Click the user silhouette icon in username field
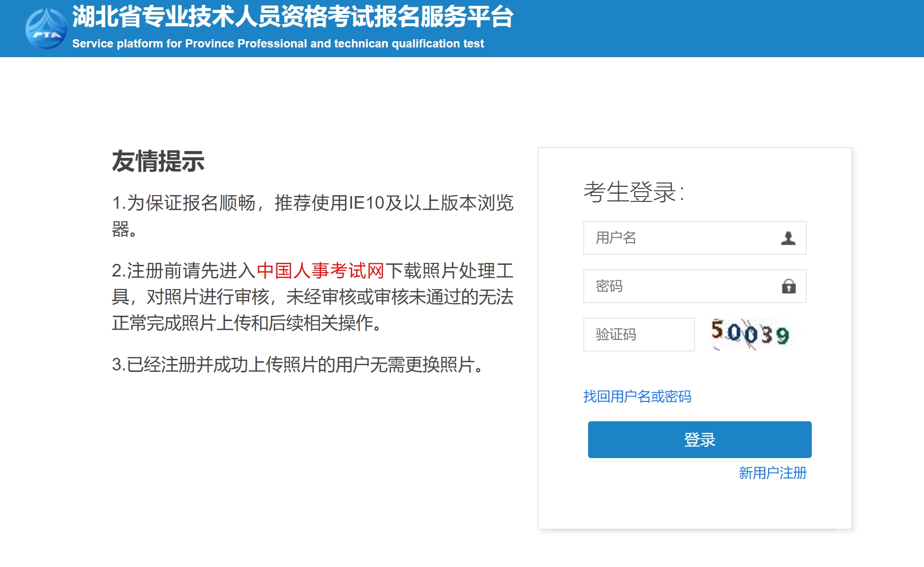This screenshot has height=567, width=924. (x=788, y=238)
